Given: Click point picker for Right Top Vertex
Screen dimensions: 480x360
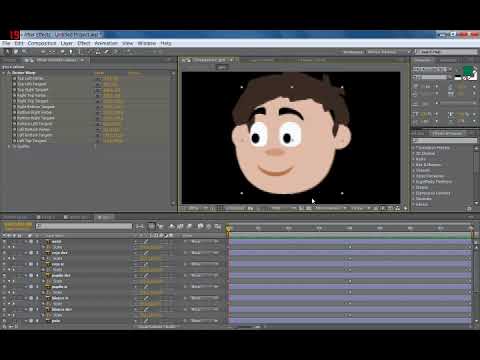Looking at the screenshot, I should [x=99, y=96].
